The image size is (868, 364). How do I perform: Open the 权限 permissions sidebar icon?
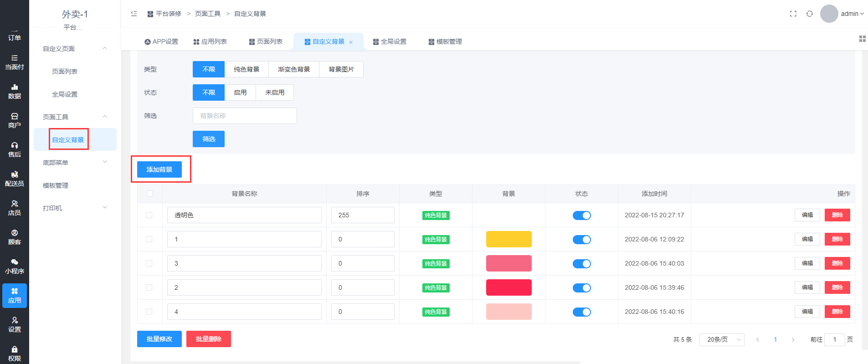coord(15,354)
